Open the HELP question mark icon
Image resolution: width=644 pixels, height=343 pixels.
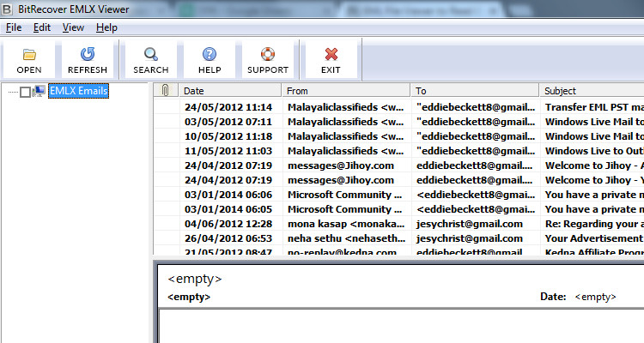[210, 60]
